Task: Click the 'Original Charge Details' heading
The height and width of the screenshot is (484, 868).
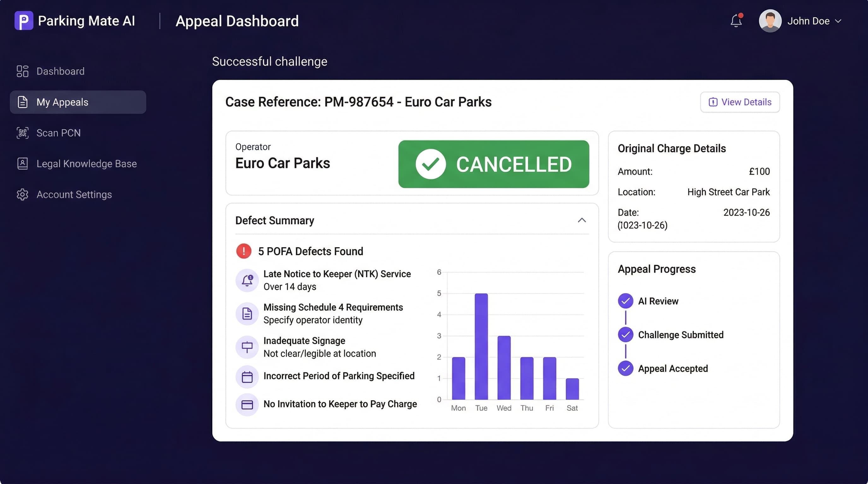Action: [672, 148]
